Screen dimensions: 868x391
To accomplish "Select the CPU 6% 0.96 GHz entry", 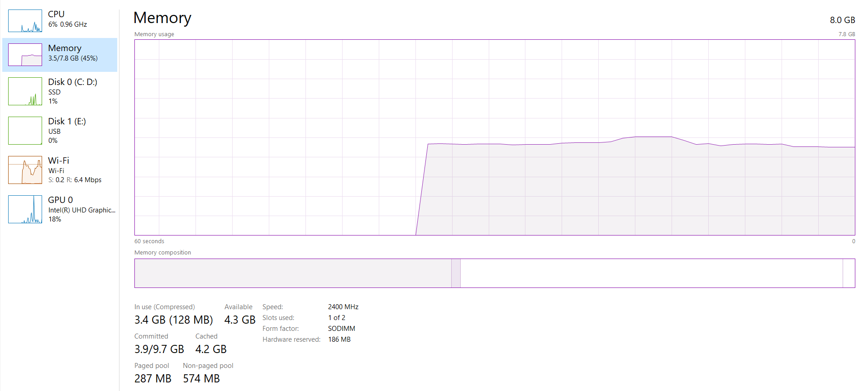I will click(x=68, y=19).
